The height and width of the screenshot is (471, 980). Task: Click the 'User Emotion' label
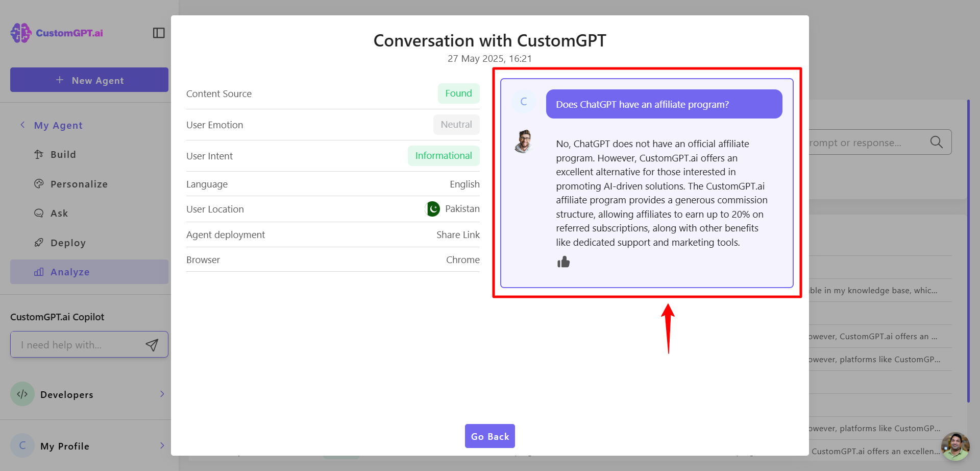pyautogui.click(x=214, y=125)
